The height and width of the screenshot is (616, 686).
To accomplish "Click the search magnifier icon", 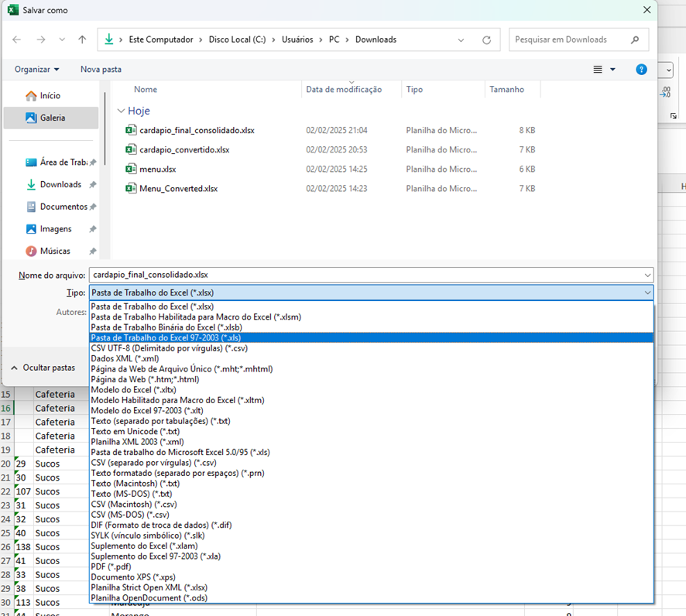I will pos(635,39).
